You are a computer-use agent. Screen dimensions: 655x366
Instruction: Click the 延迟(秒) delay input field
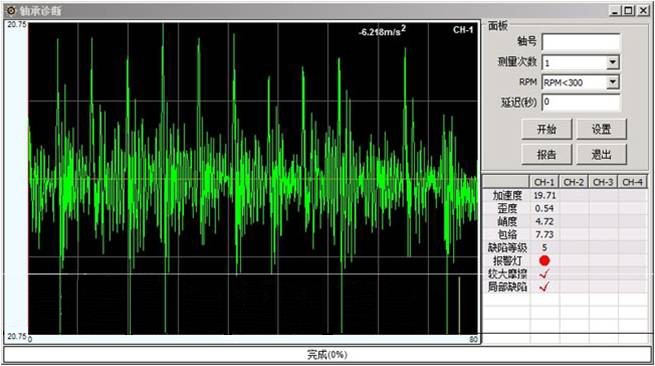tap(581, 102)
